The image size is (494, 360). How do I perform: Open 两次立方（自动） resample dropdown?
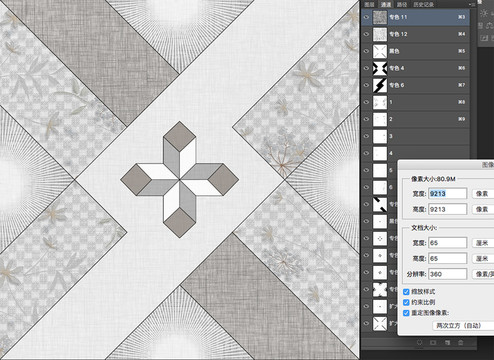coord(463,325)
